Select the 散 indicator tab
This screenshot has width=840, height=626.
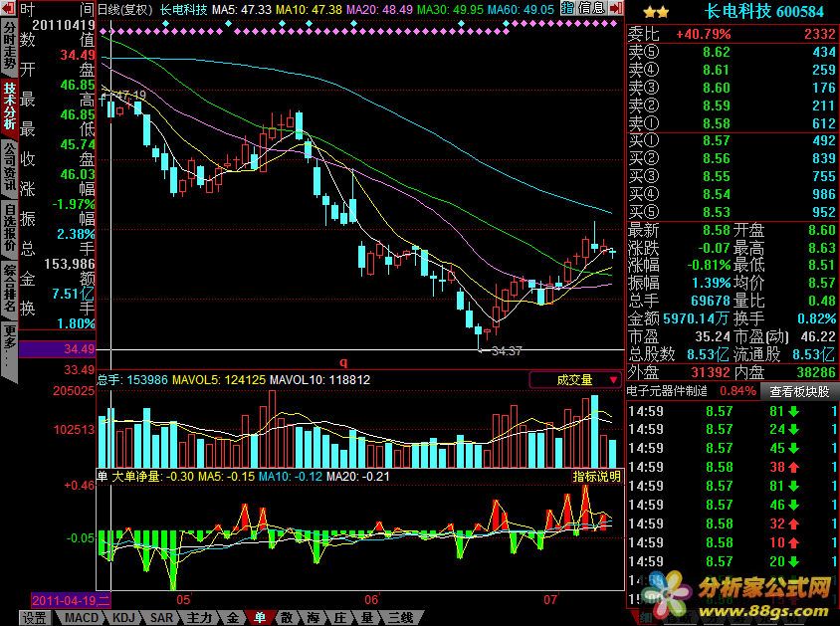[287, 618]
